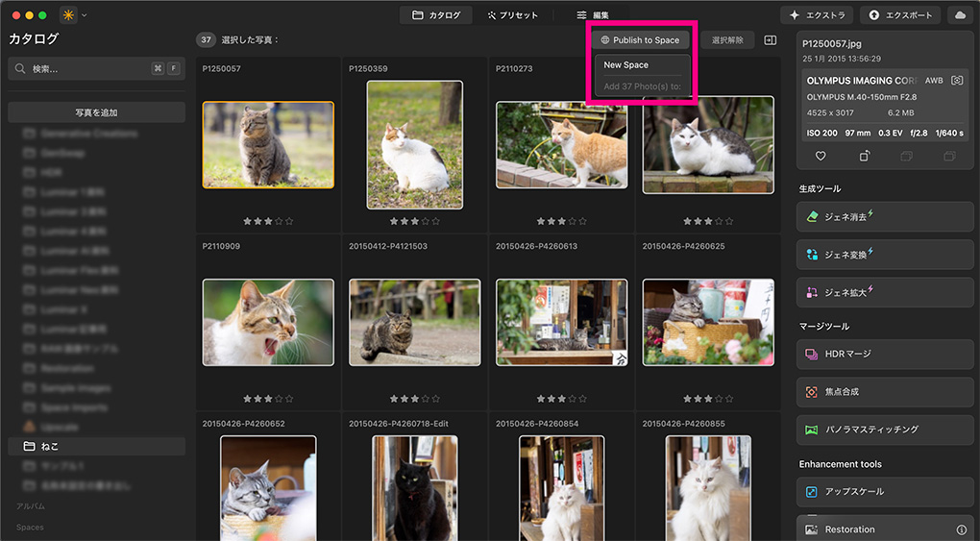The height and width of the screenshot is (541, 980).
Task: Launch the 焦点合成 focus stacking tool
Action: click(x=885, y=391)
